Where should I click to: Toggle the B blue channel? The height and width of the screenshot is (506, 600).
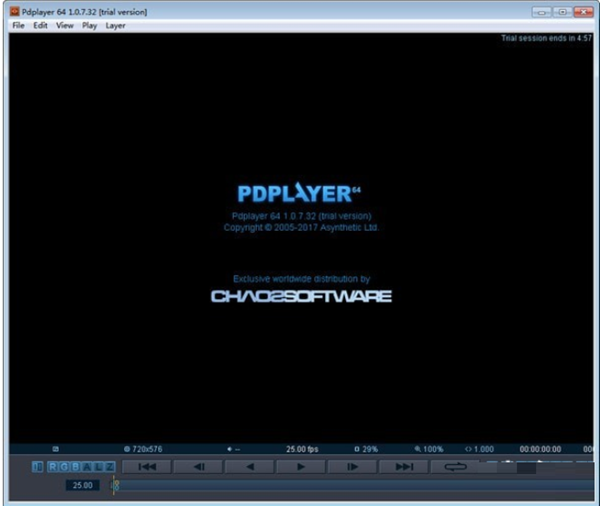click(x=74, y=466)
